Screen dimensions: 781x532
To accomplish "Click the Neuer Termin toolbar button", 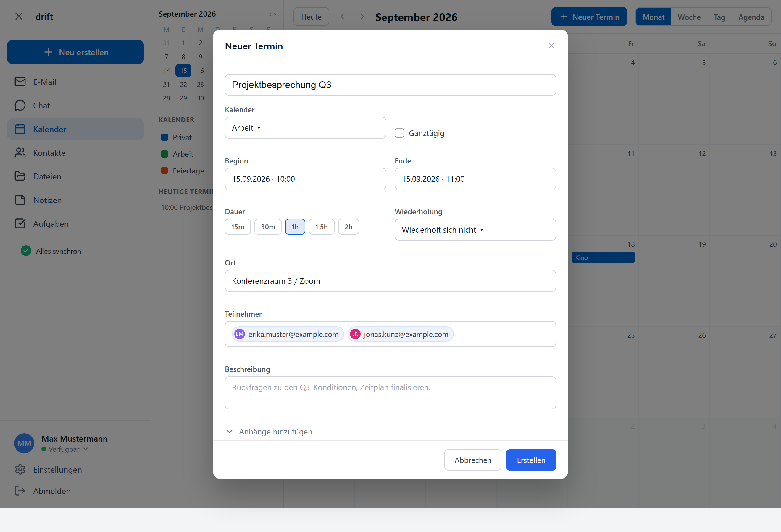I will tap(589, 17).
